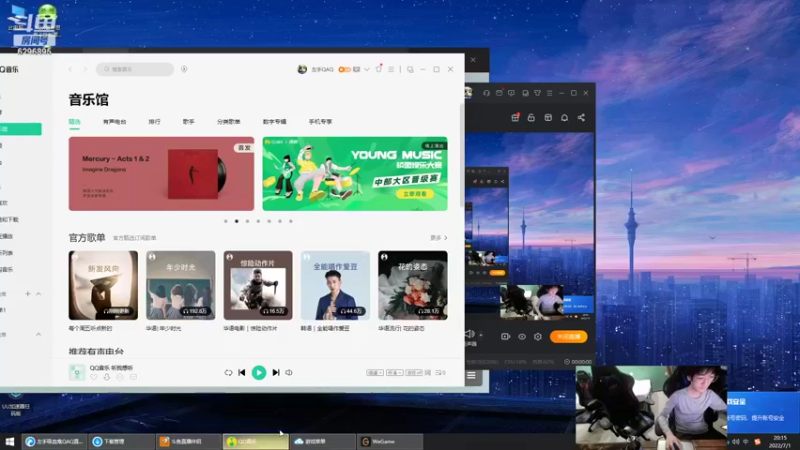Open song recognition icon beside search box
The image size is (800, 450).
pyautogui.click(x=184, y=69)
